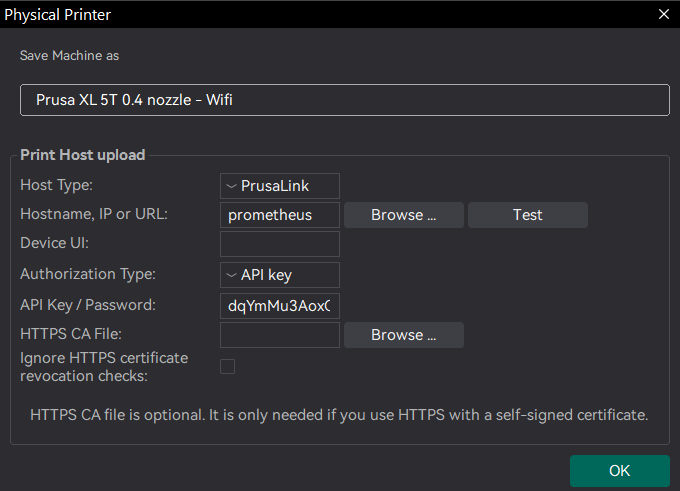Viewport: 680px width, 491px height.
Task: Confirm the dialog with OK
Action: (619, 471)
